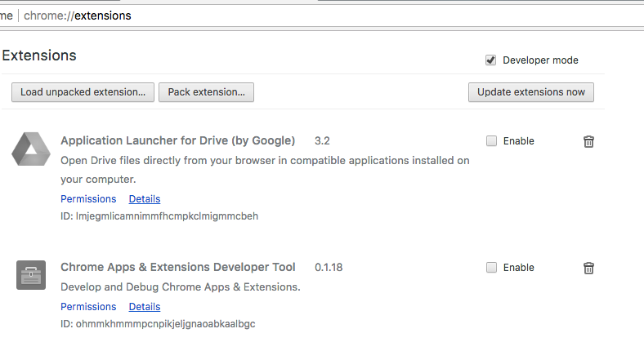Click Update extensions now button

530,92
